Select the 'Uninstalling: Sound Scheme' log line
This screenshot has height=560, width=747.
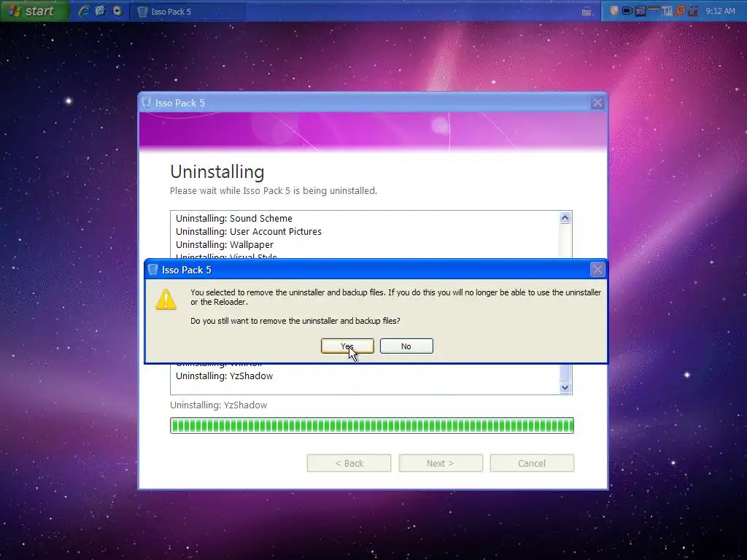point(234,219)
